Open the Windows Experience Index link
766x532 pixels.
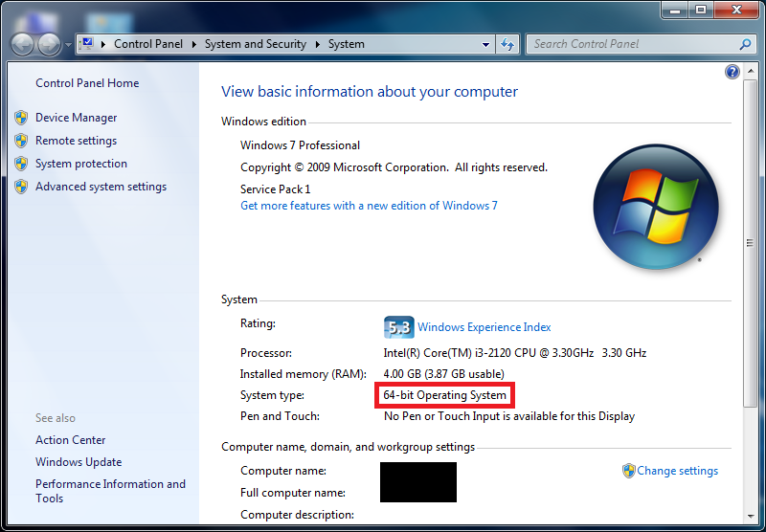(x=484, y=327)
